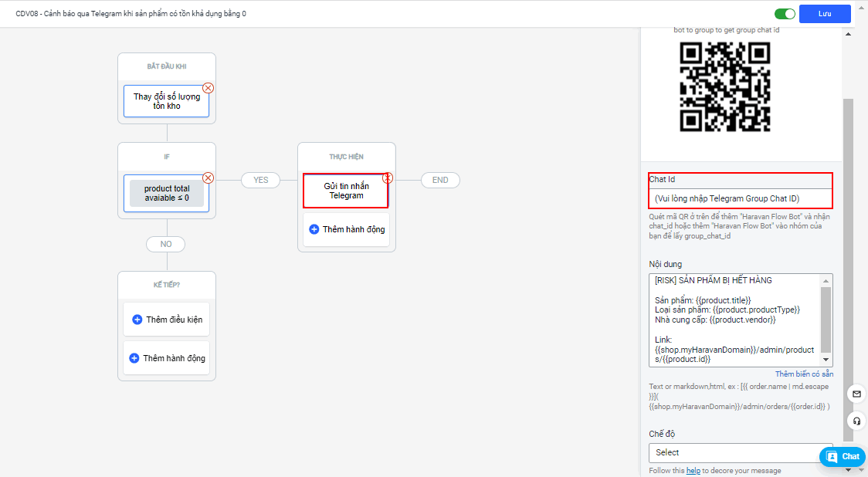Select the 'Thay đổi số lượng tồn kho' trigger node

tap(166, 101)
